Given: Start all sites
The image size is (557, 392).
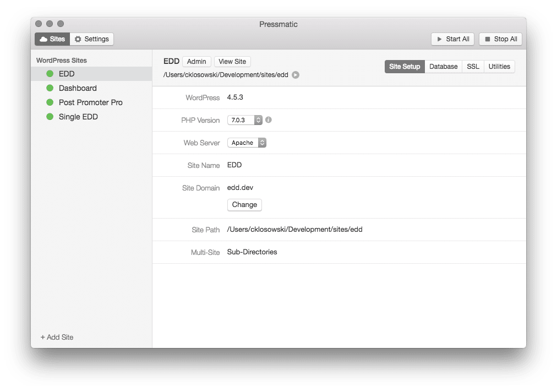Looking at the screenshot, I should [x=452, y=39].
